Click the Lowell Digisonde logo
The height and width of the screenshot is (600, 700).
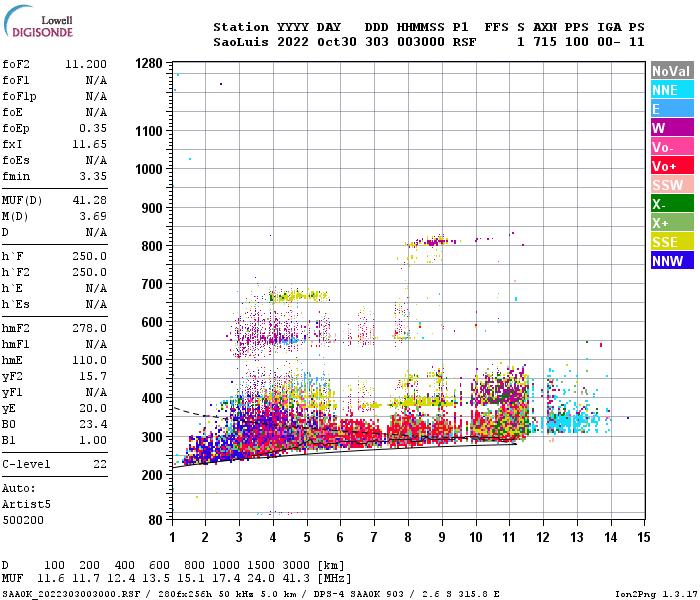(x=38, y=22)
